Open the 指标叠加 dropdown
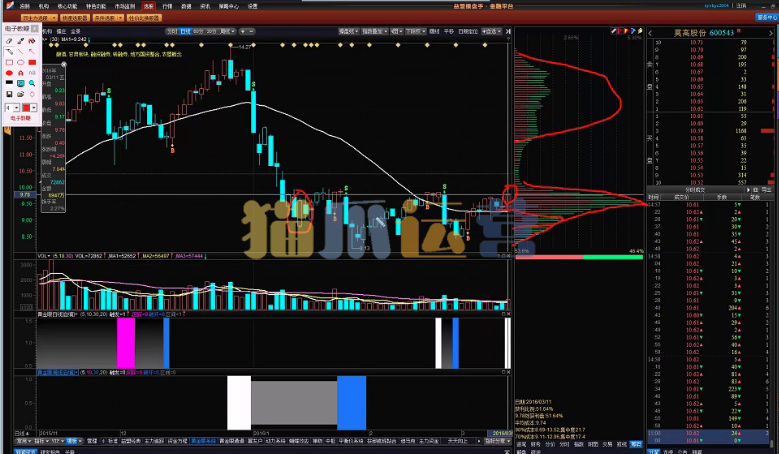Screen dimensions: 779x454 [375, 31]
